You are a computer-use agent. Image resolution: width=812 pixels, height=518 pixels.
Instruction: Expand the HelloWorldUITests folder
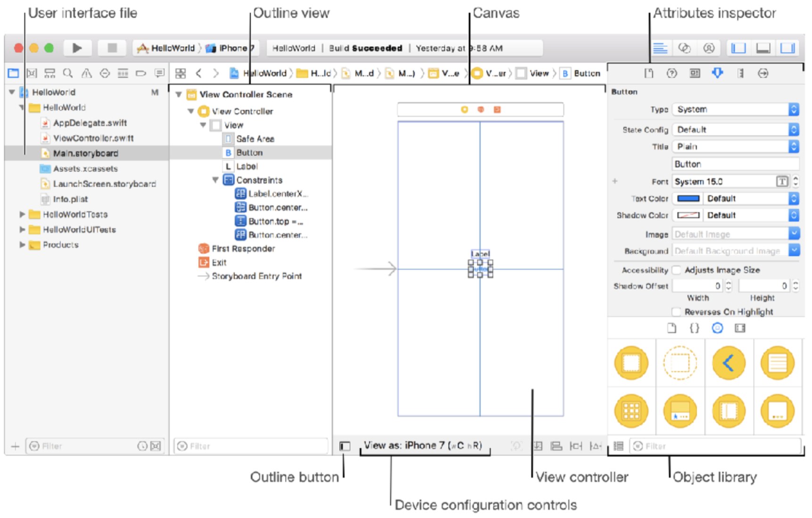point(22,229)
